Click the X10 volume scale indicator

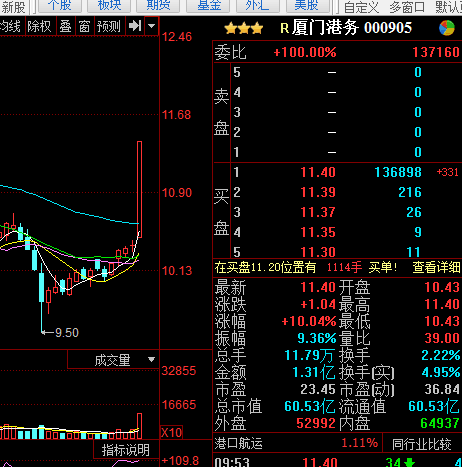tap(172, 432)
